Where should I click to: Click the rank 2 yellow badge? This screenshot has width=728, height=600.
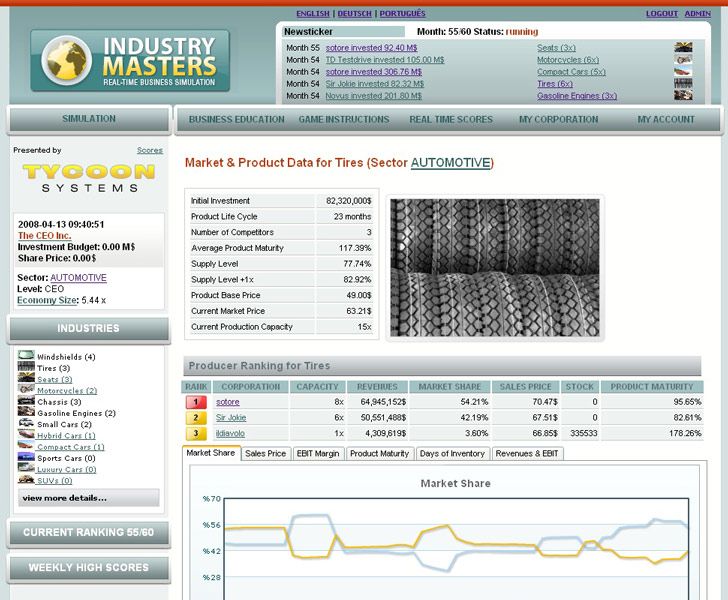196,417
